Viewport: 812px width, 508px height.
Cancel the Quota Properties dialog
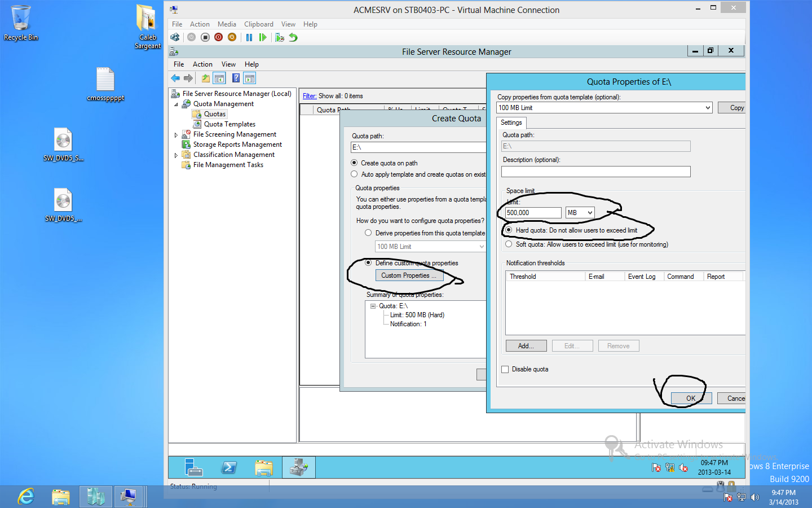coord(731,398)
